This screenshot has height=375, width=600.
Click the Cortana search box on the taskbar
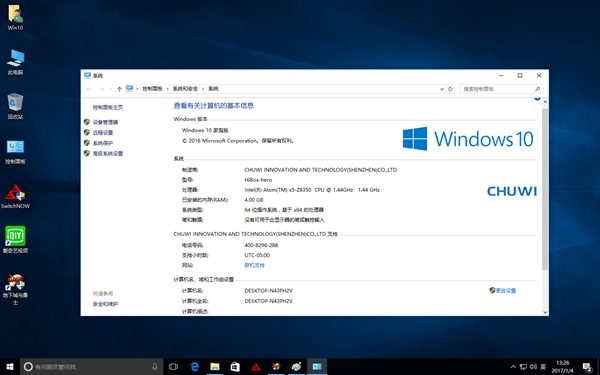tap(92, 367)
